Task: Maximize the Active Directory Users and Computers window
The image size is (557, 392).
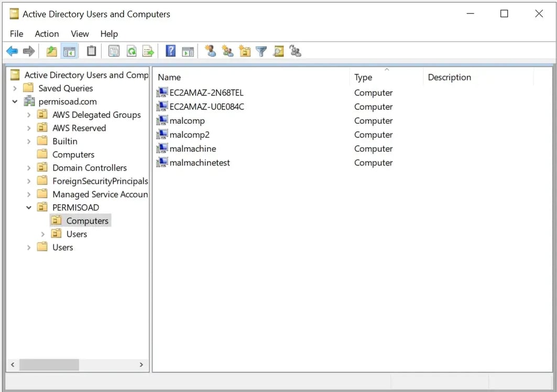Action: click(504, 14)
